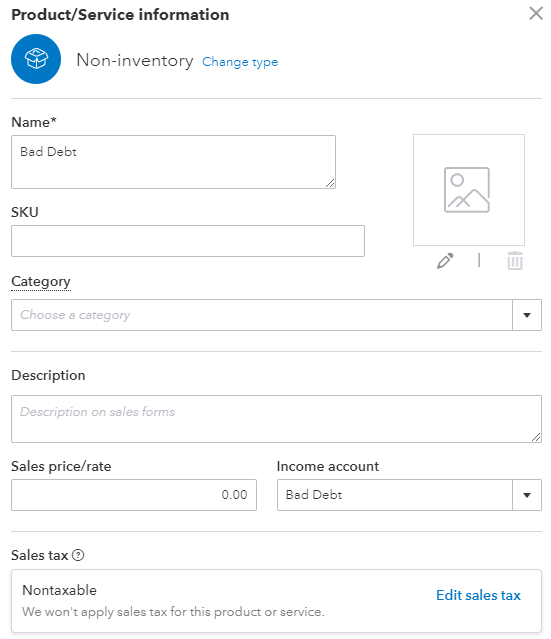Click the Sales tax help icon

(78, 555)
